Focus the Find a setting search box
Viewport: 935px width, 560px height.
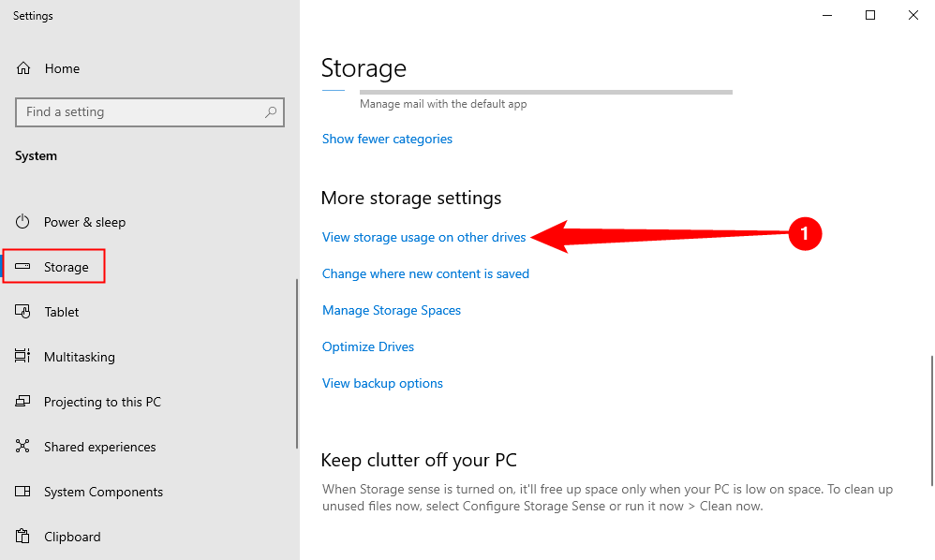(141, 112)
